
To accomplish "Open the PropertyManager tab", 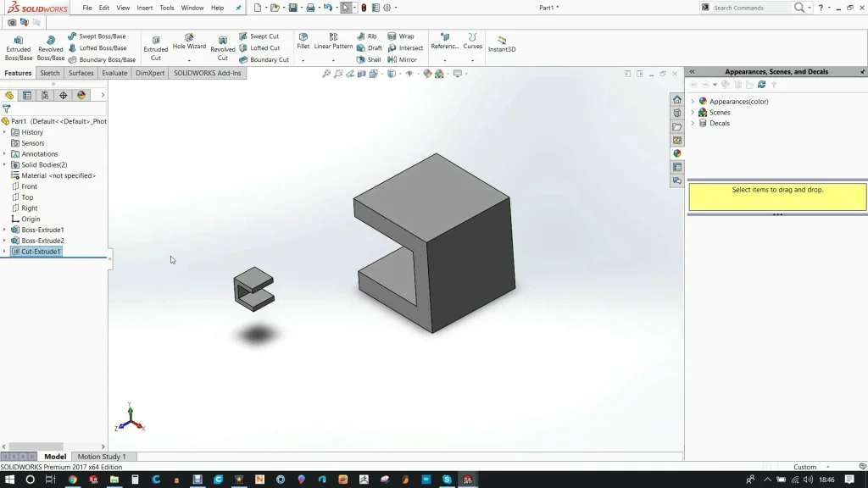I will (x=27, y=95).
